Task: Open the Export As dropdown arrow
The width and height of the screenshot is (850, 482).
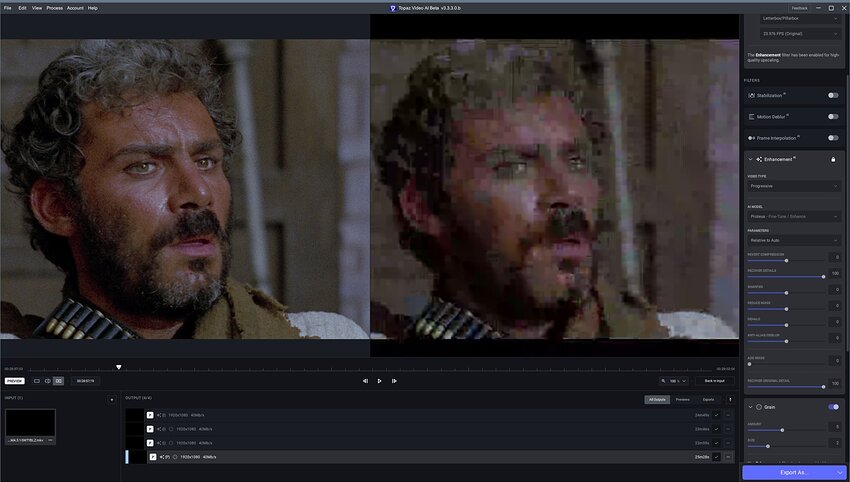Action: click(x=840, y=473)
